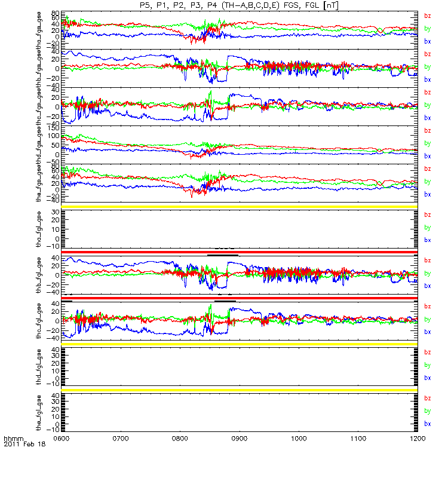Click the bz legend of thd_fgl_gse panel
This screenshot has width=448, height=478.
point(428,353)
